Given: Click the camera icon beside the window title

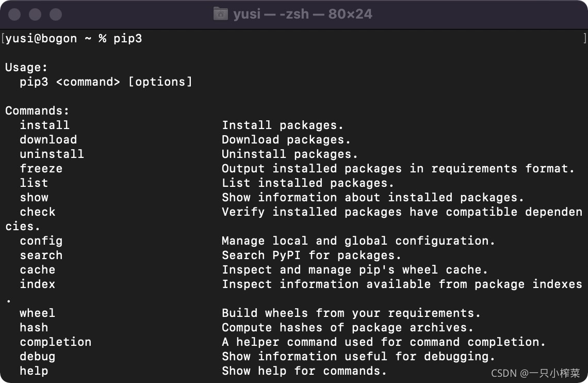Looking at the screenshot, I should coord(220,14).
